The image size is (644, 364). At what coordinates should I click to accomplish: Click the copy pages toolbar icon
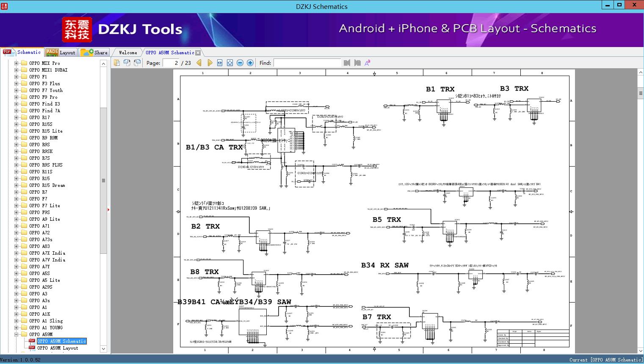pos(117,63)
